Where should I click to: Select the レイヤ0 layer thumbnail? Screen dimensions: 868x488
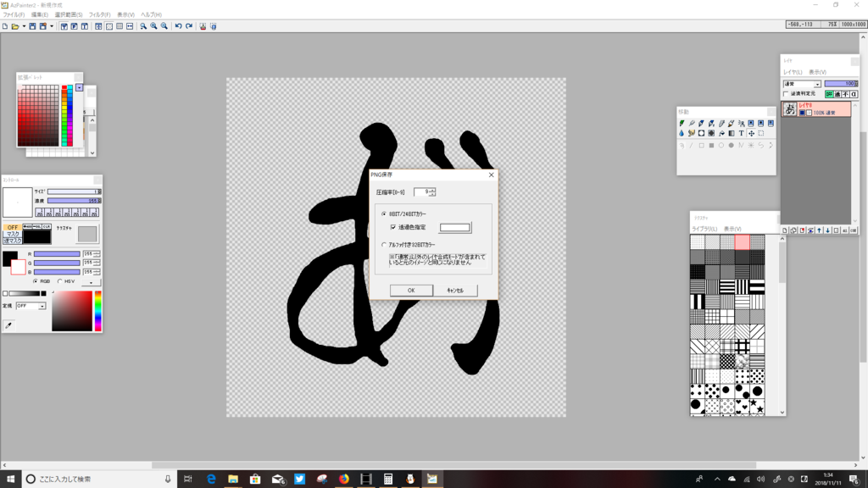789,109
